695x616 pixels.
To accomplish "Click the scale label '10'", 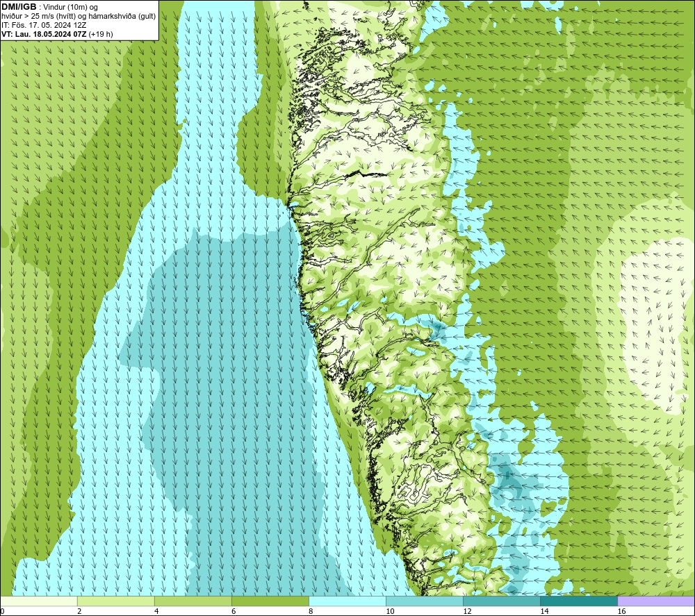I will (x=390, y=611).
